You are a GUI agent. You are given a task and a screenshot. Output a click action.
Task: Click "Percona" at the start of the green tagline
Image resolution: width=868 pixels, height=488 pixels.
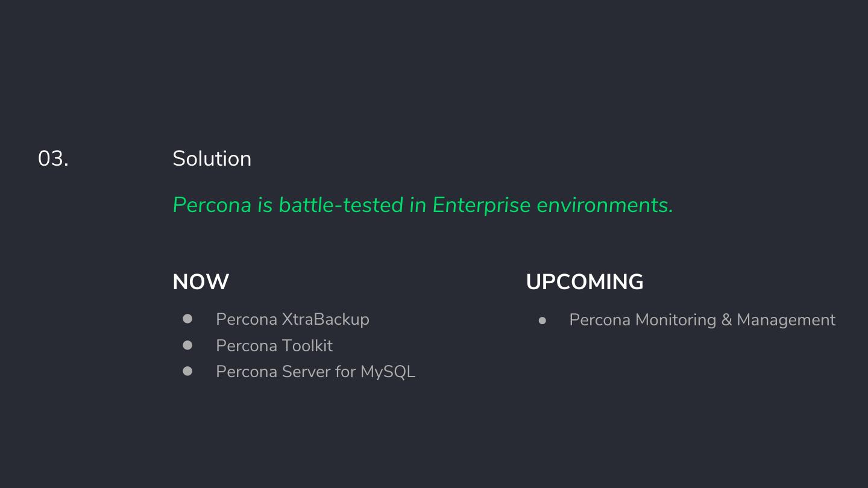(212, 205)
